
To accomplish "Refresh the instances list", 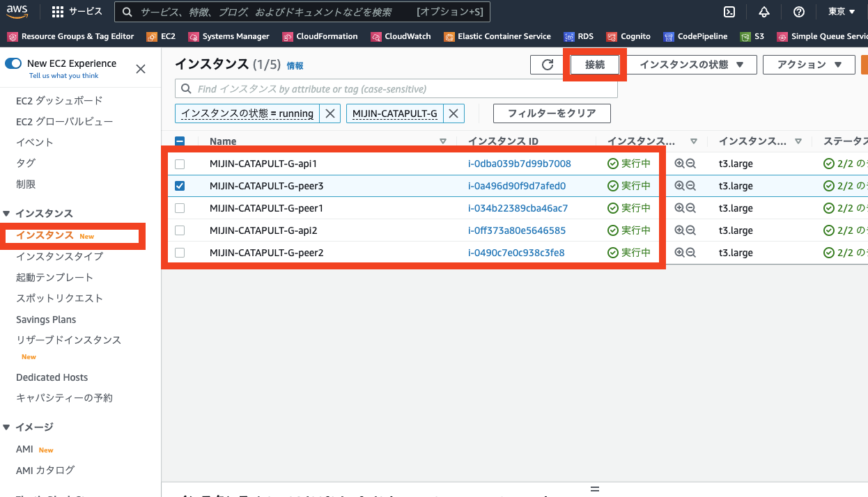I will pyautogui.click(x=548, y=65).
